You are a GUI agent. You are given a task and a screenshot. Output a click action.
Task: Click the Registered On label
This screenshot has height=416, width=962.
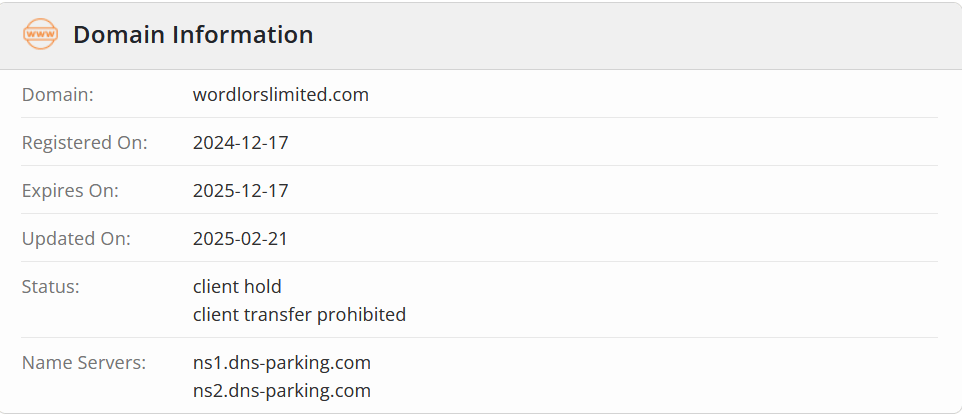point(85,142)
